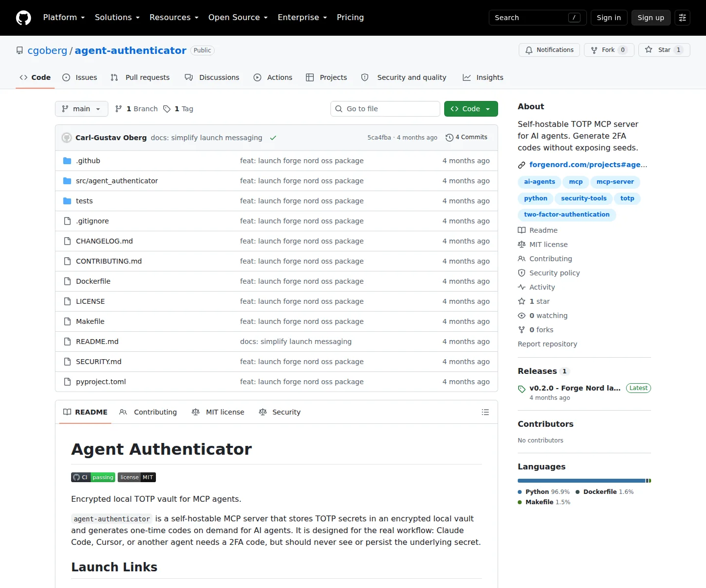706x588 pixels.
Task: Open MIT license link in About sidebar
Action: coord(543,245)
